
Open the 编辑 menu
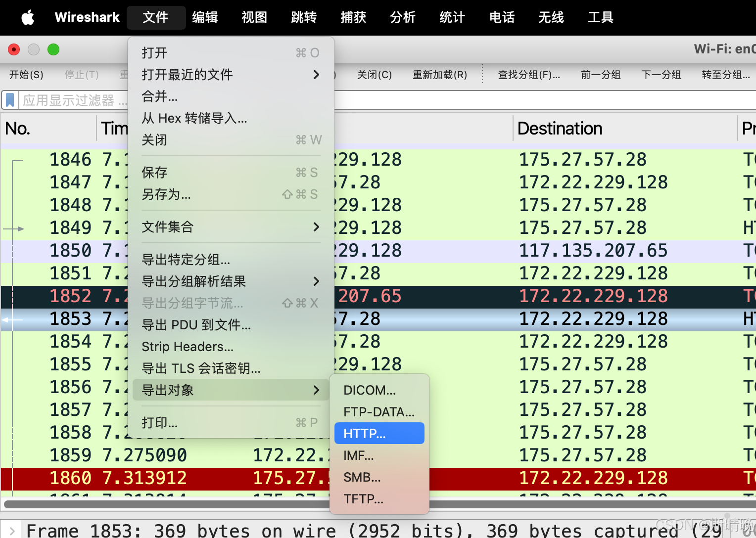205,17
